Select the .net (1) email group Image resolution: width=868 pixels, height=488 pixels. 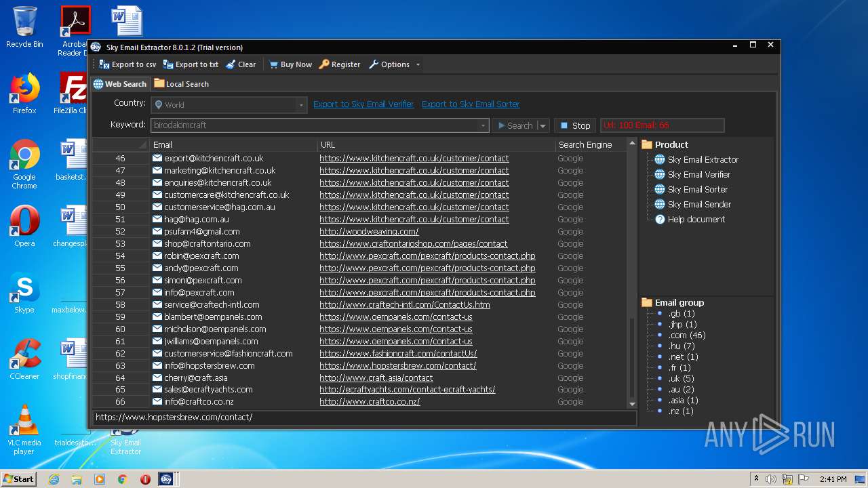(x=683, y=357)
